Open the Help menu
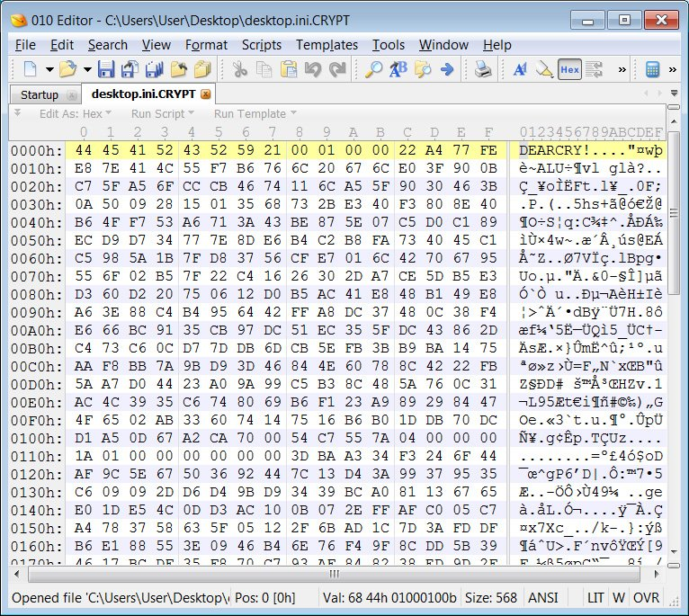The image size is (689, 616). coord(497,45)
